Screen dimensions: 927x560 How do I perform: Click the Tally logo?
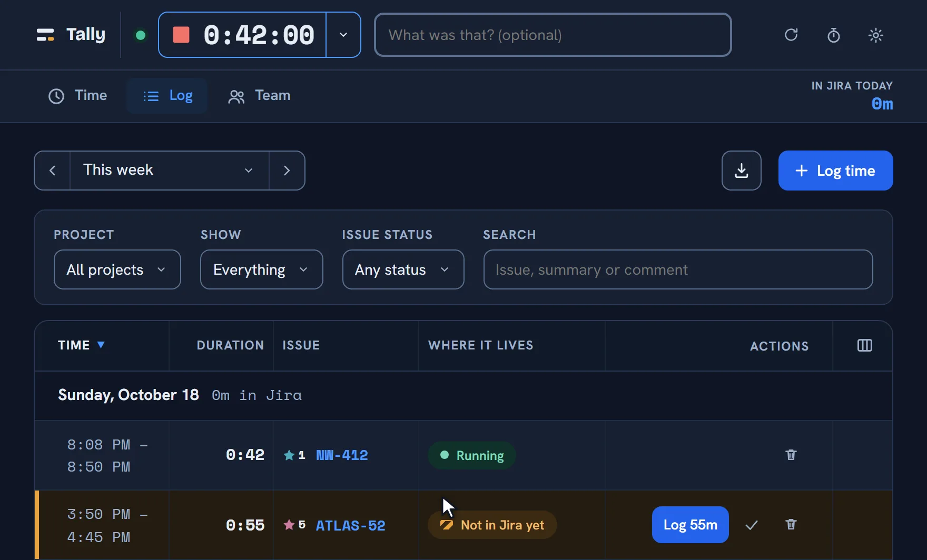71,35
